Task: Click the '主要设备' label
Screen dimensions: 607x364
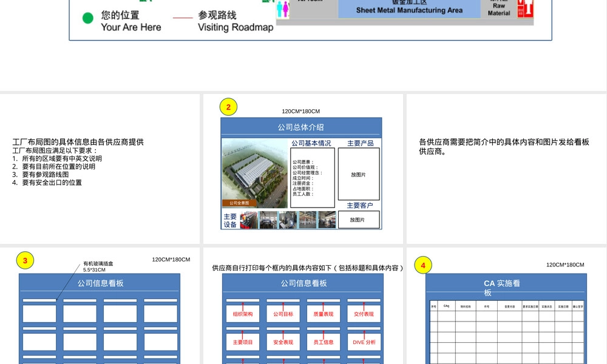Action: click(x=230, y=220)
